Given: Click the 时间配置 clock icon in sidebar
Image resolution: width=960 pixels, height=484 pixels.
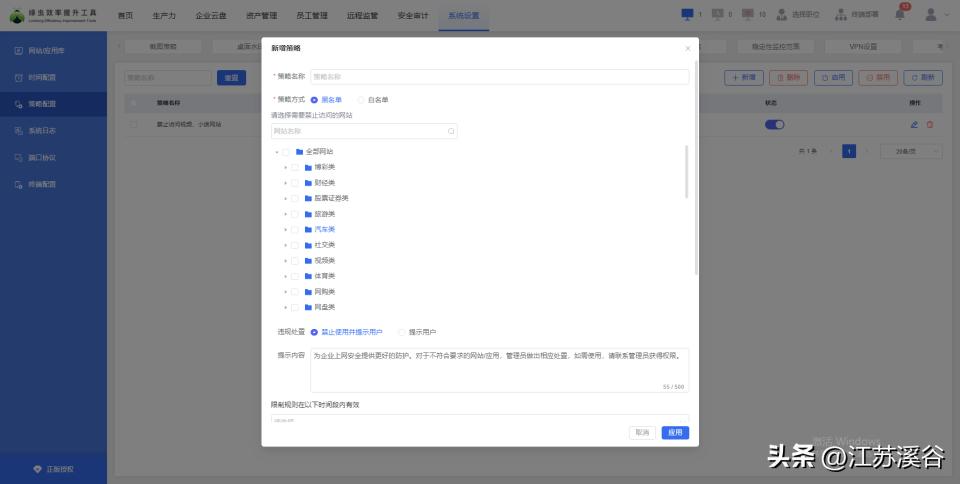Looking at the screenshot, I should 19,78.
